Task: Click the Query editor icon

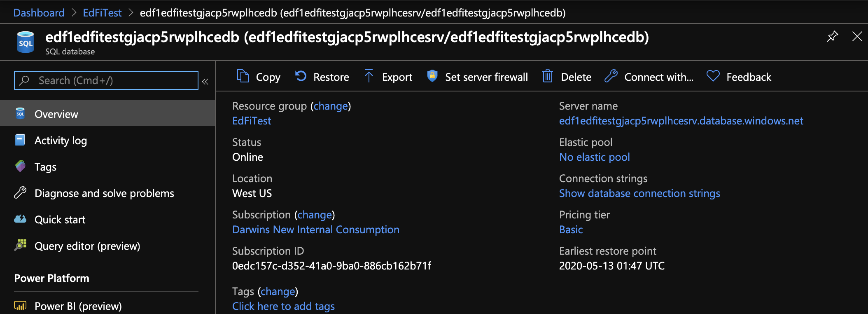Action: 20,245
